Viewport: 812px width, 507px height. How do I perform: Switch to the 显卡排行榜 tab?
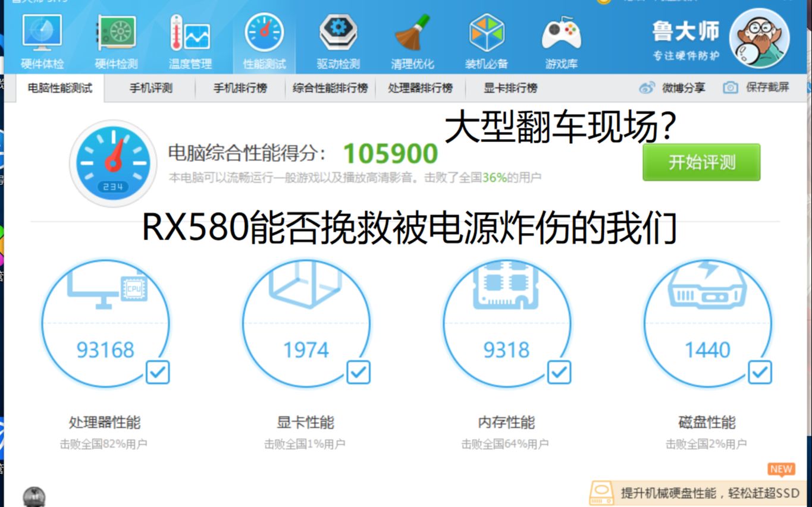(510, 88)
